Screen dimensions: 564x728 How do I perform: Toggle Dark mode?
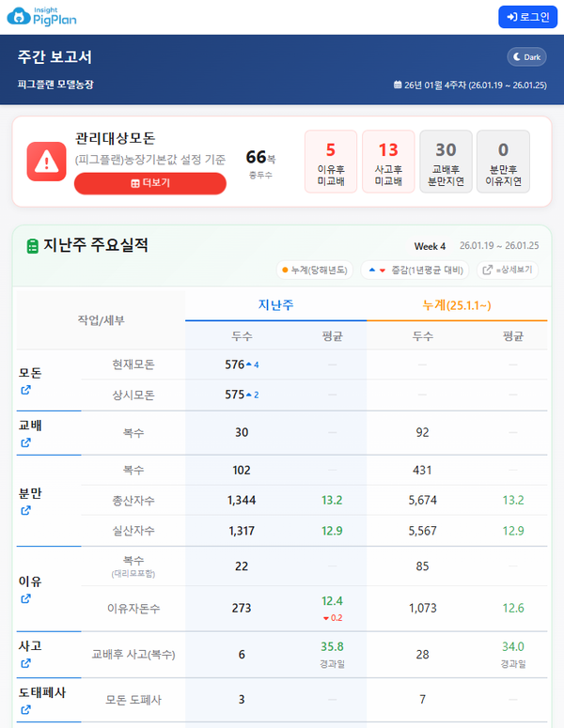pos(526,57)
